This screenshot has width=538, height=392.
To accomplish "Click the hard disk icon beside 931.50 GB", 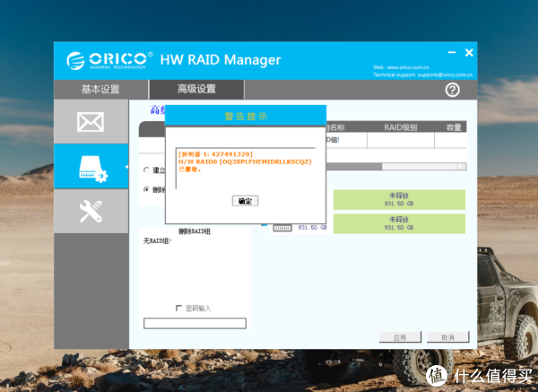I will 282,228.
